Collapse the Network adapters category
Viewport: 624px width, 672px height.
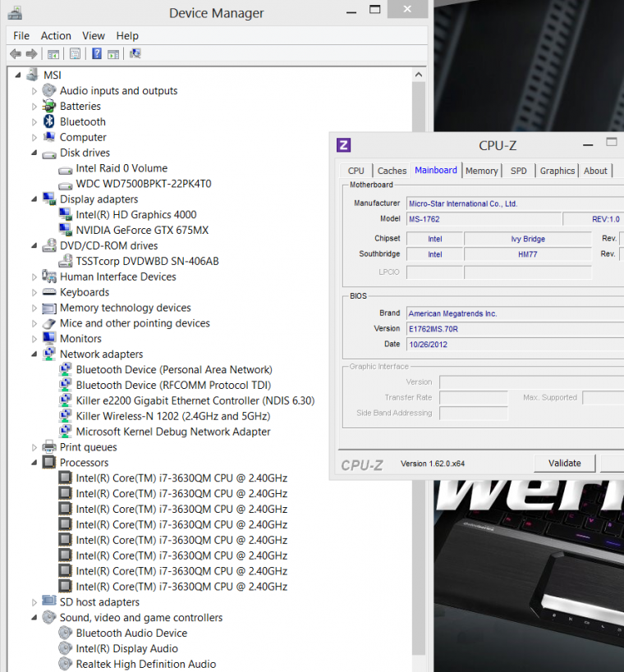point(34,354)
